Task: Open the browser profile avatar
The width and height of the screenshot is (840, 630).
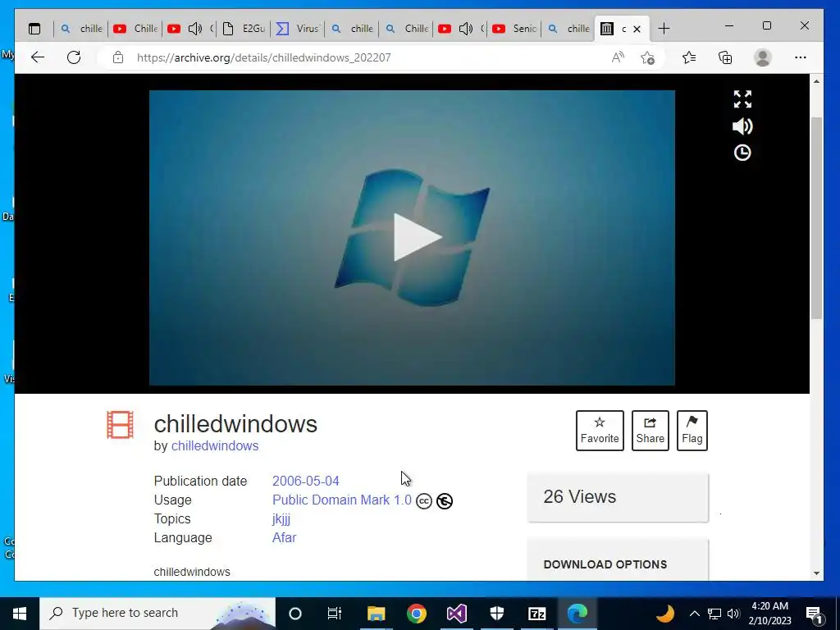Action: coord(762,57)
